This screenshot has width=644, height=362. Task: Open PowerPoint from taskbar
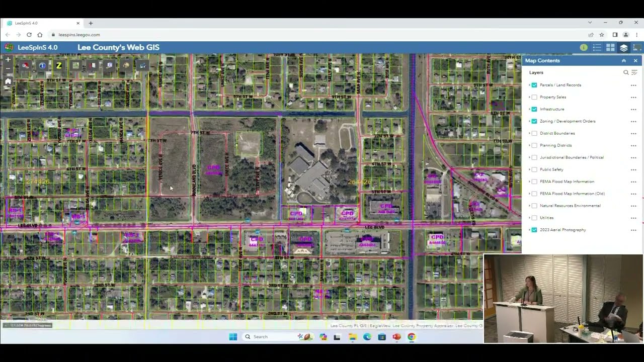coord(396,337)
